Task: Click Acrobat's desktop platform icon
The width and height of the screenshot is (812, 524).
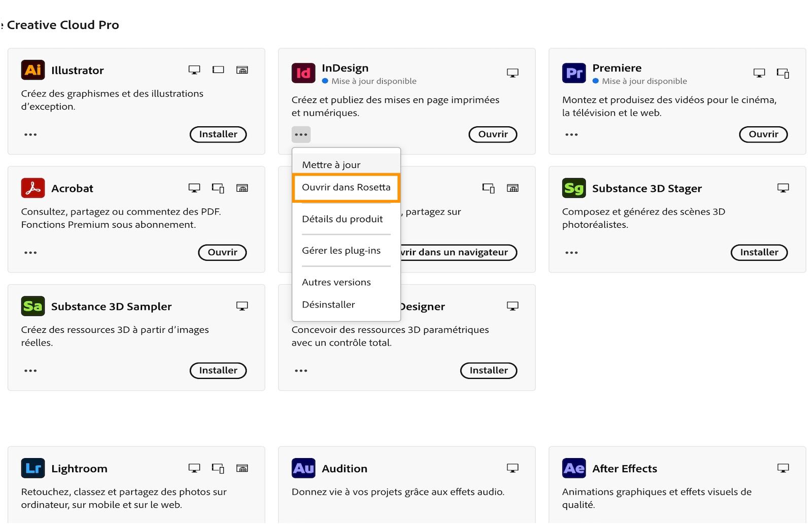Action: pos(194,188)
